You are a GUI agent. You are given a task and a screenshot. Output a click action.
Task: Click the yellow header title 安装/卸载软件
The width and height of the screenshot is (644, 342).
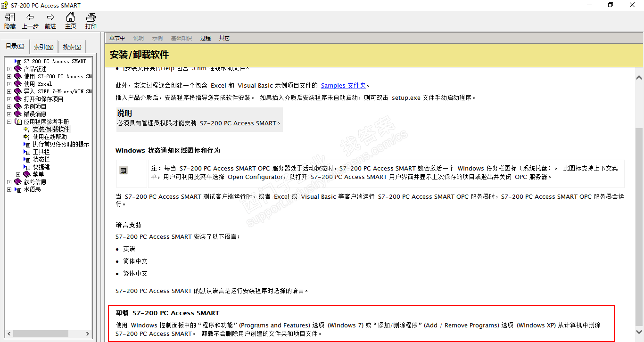[139, 55]
